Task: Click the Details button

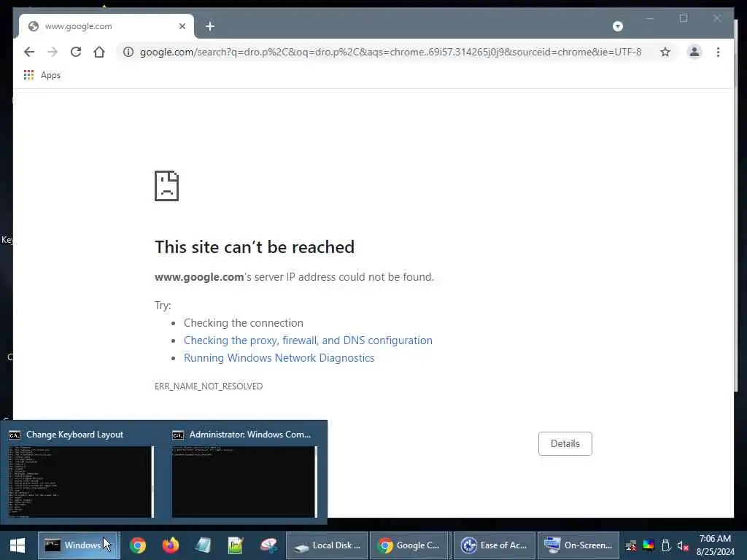Action: pos(565,444)
